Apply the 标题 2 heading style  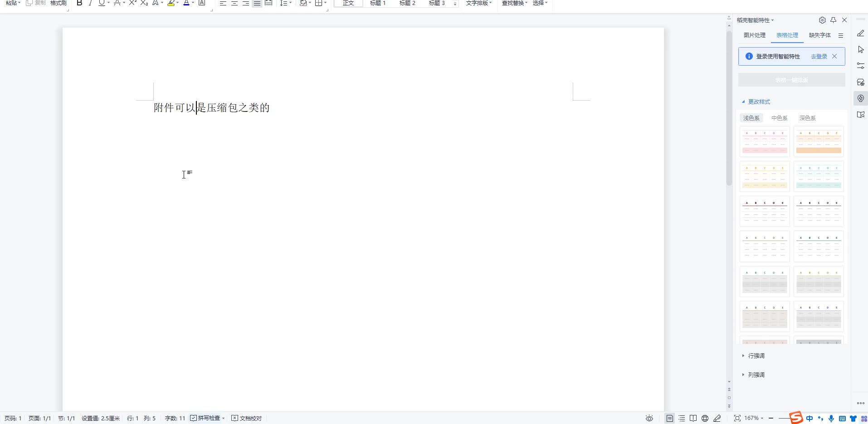coord(407,3)
